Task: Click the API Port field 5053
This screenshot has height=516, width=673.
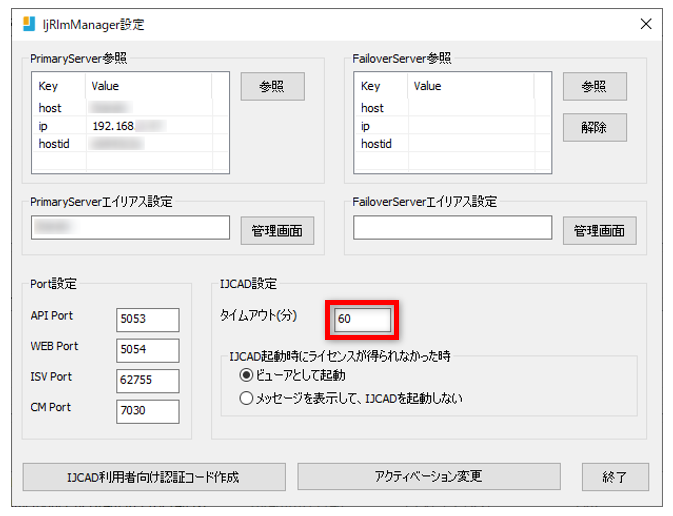Action: 148,320
